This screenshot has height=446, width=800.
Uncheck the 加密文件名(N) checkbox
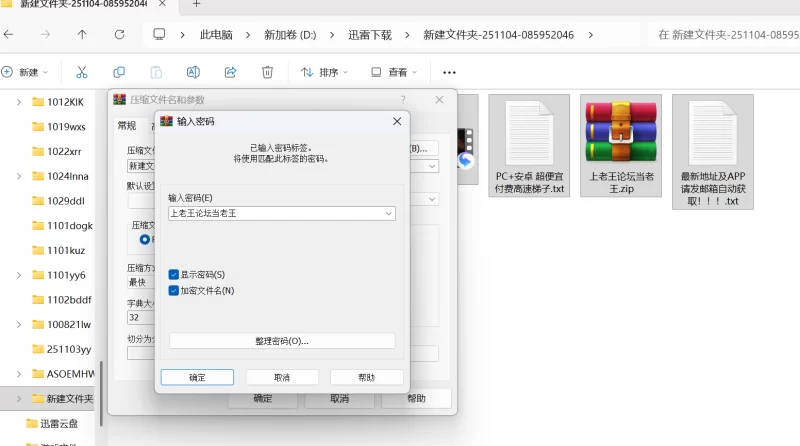174,290
